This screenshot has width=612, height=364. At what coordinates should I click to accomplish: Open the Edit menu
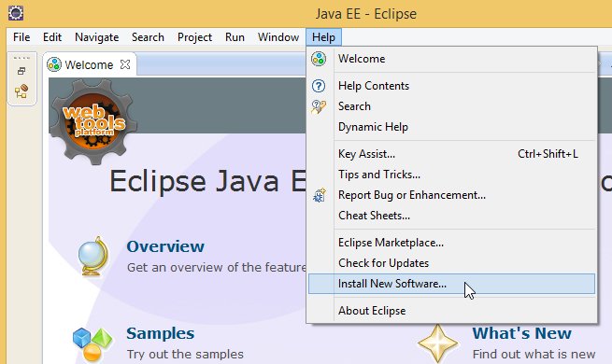pos(52,37)
